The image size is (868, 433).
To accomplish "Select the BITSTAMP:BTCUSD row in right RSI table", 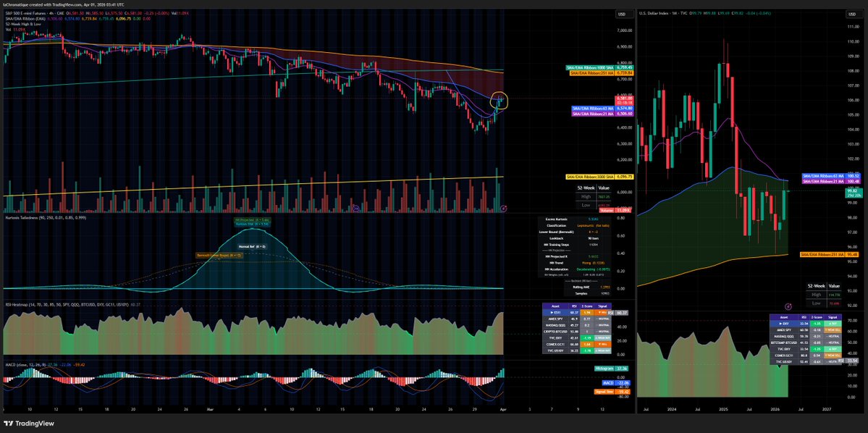I will point(805,342).
